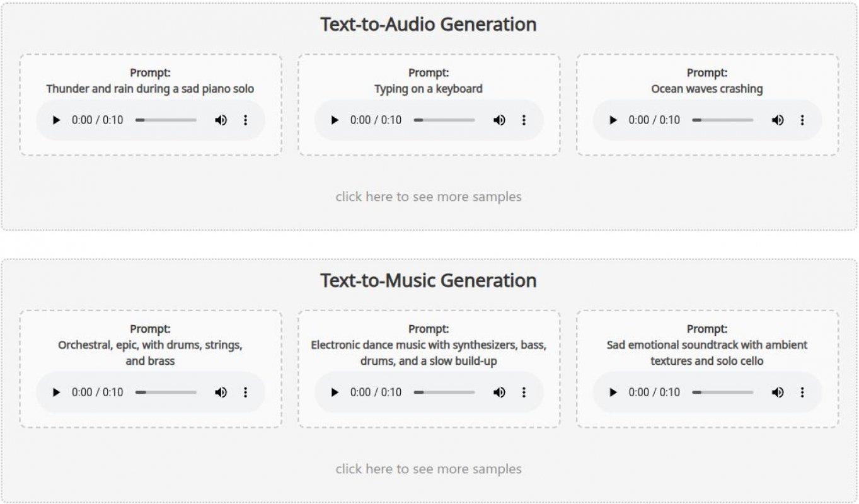Play the "Thunder and rain" audio sample
The width and height of the screenshot is (859, 504).
pyautogui.click(x=55, y=120)
